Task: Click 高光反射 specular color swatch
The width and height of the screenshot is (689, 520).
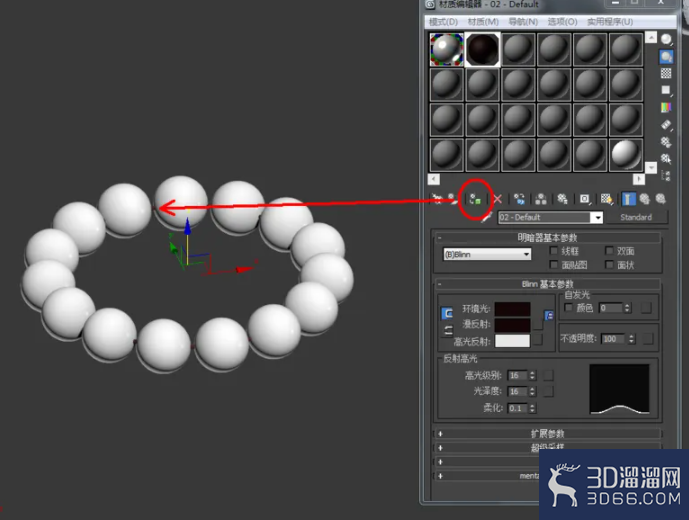Action: coord(512,341)
